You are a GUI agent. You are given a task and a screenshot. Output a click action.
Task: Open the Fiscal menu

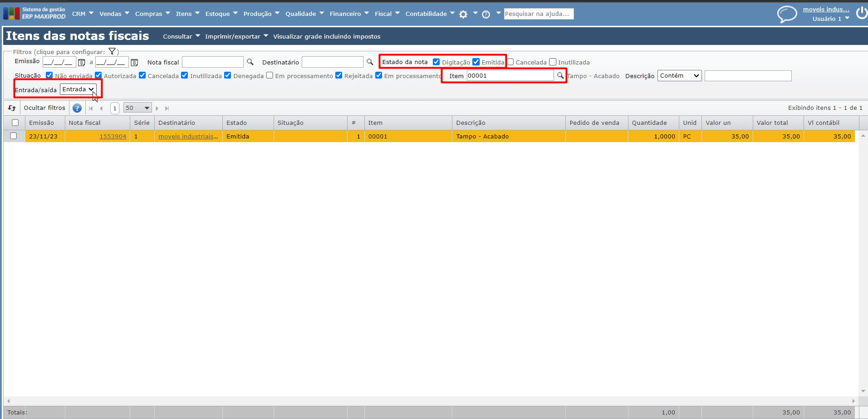(x=387, y=14)
